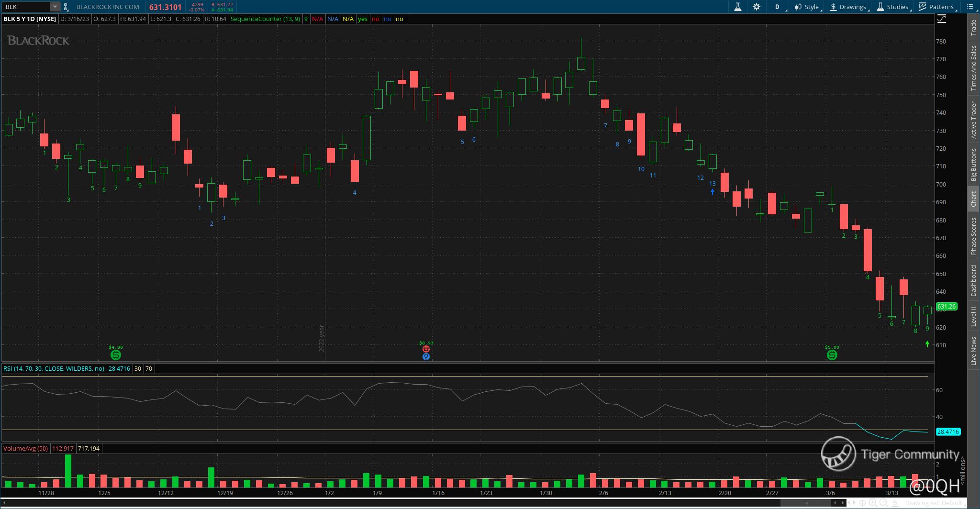Click the zoom in magnifier icon
This screenshot has height=509, width=980.
click(873, 503)
